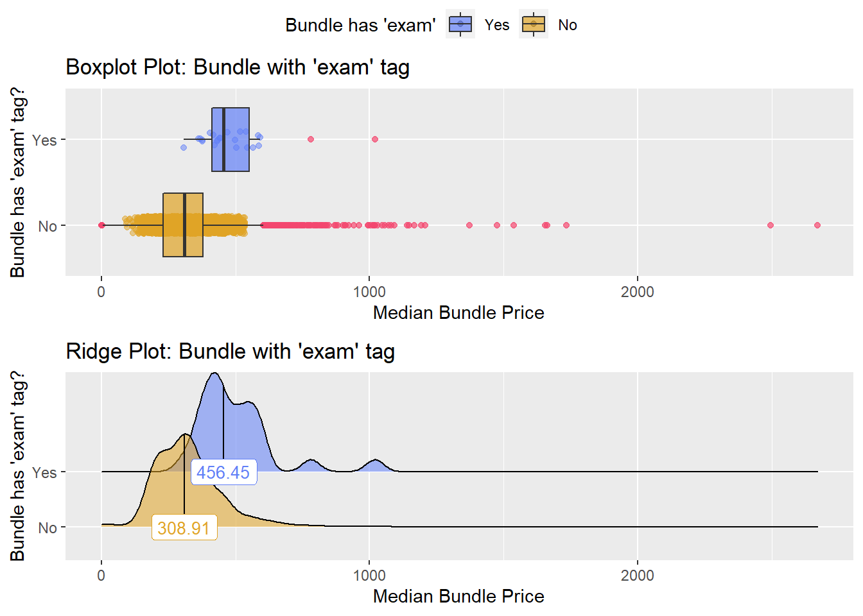Click the orange 'No' legend swatch
The height and width of the screenshot is (616, 863).
534,25
